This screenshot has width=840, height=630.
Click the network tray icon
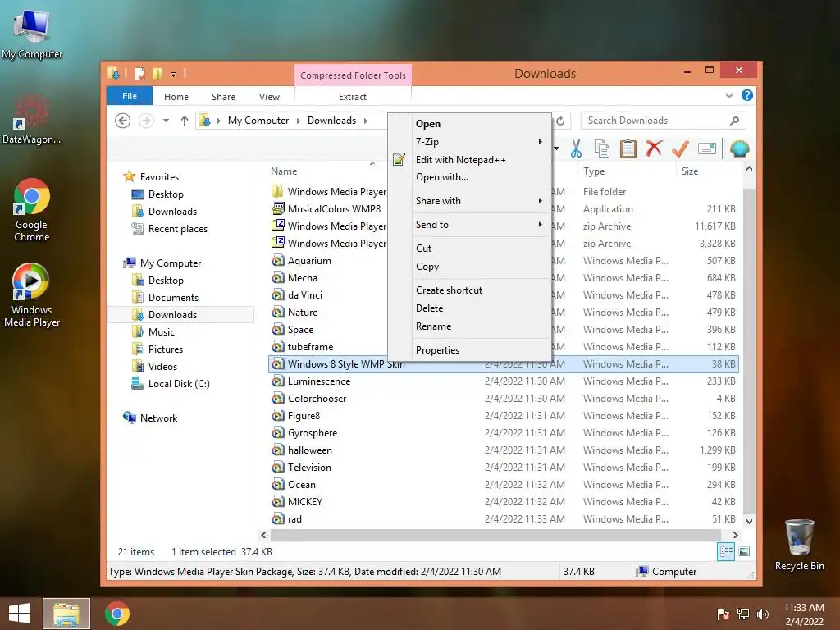pyautogui.click(x=743, y=614)
